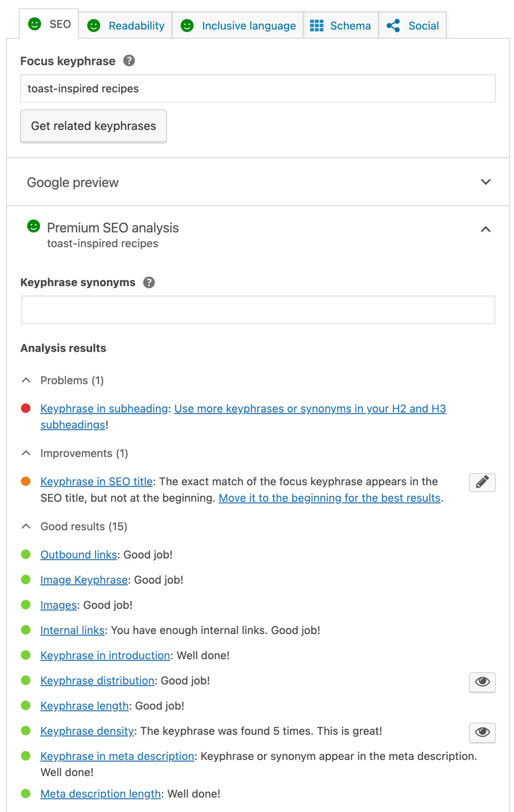Screen dimensions: 514x812
Task: Click the Focus keyphrase text field
Action: (258, 89)
